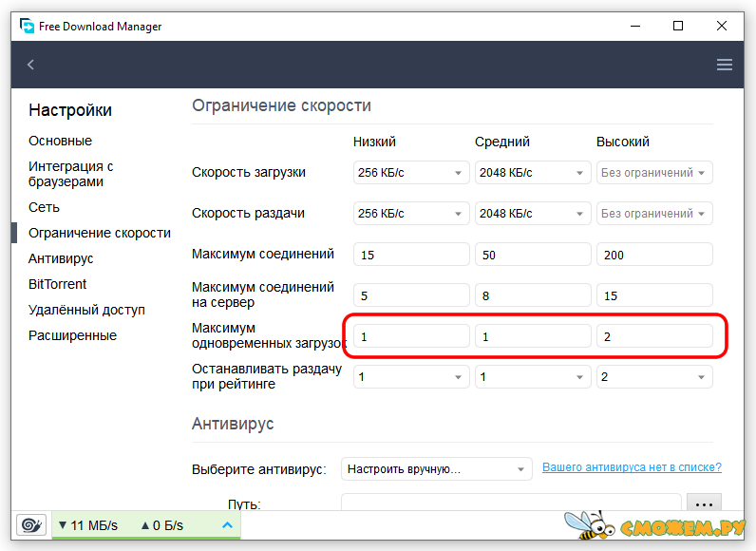Open medium upload speed 2048 КБ/с dropdown
Viewport: 756px width, 551px height.
(533, 214)
